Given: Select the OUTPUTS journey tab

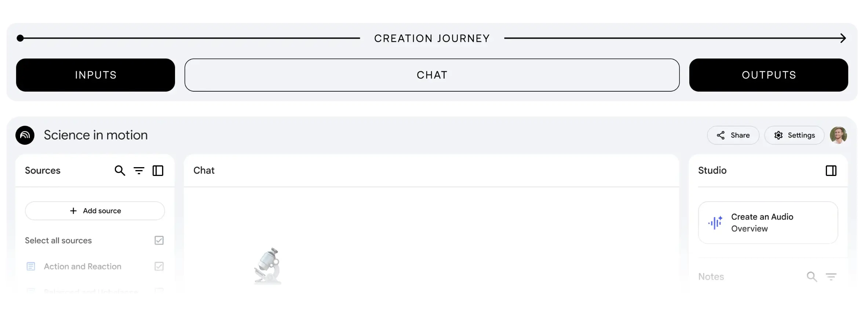Looking at the screenshot, I should coord(769,75).
